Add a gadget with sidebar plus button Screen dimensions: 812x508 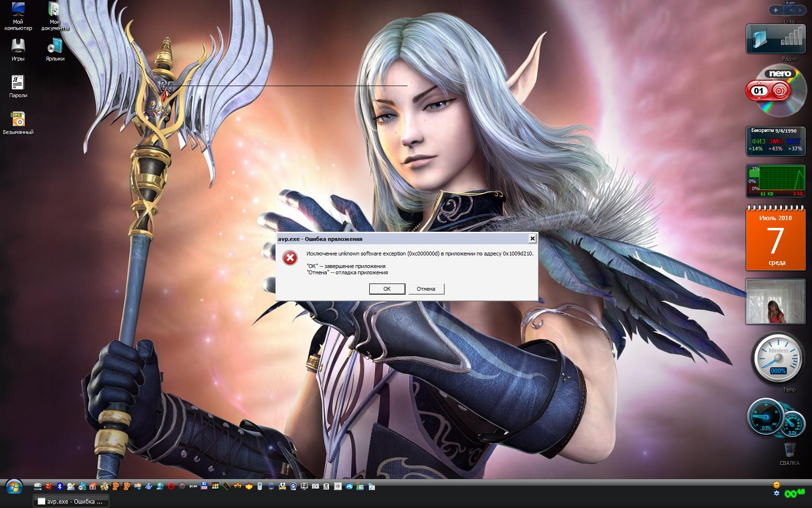(776, 10)
